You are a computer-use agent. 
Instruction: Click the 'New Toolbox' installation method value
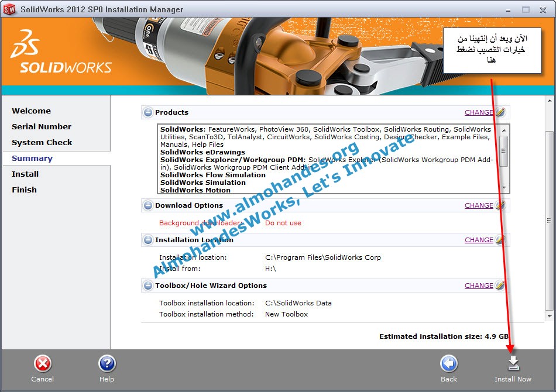pyautogui.click(x=286, y=314)
